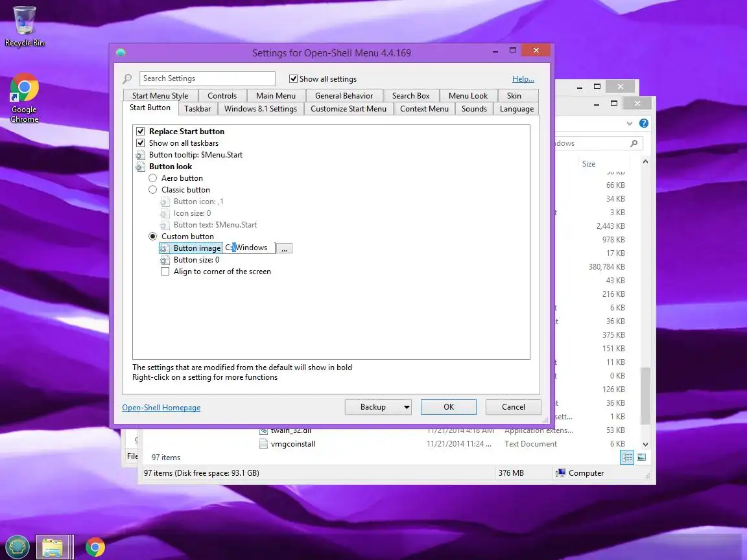Visit the Open-Shell Homepage link

pos(161,408)
